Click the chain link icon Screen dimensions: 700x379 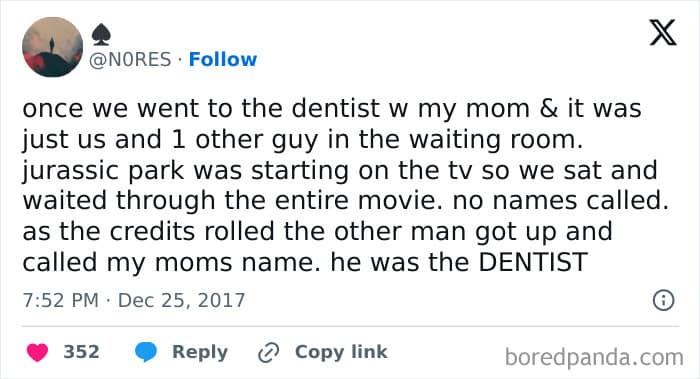coord(269,353)
